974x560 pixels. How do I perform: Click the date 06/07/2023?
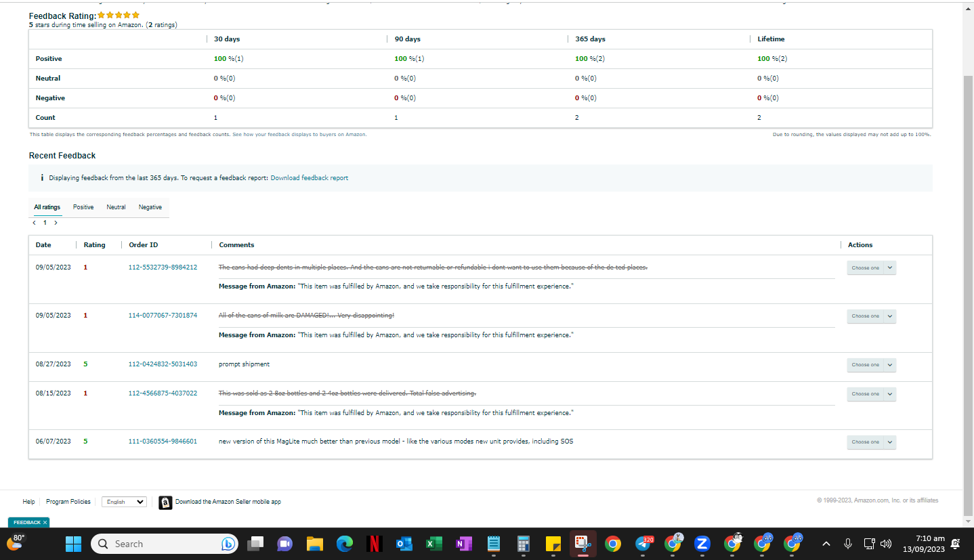[x=54, y=441]
